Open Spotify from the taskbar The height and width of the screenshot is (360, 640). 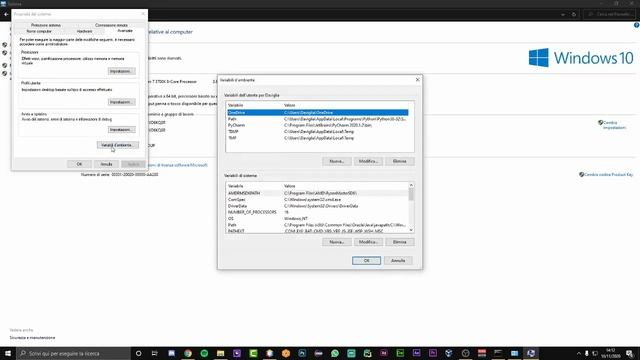pos(204,353)
